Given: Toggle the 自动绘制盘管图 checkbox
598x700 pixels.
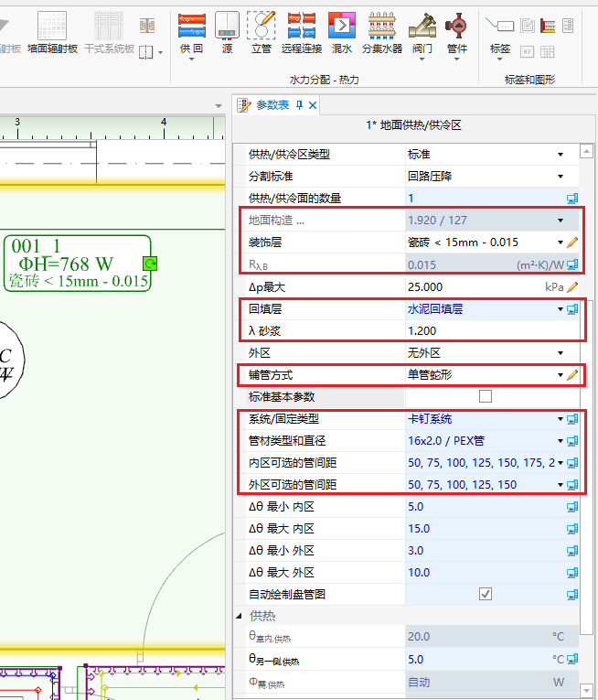Looking at the screenshot, I should point(486,594).
